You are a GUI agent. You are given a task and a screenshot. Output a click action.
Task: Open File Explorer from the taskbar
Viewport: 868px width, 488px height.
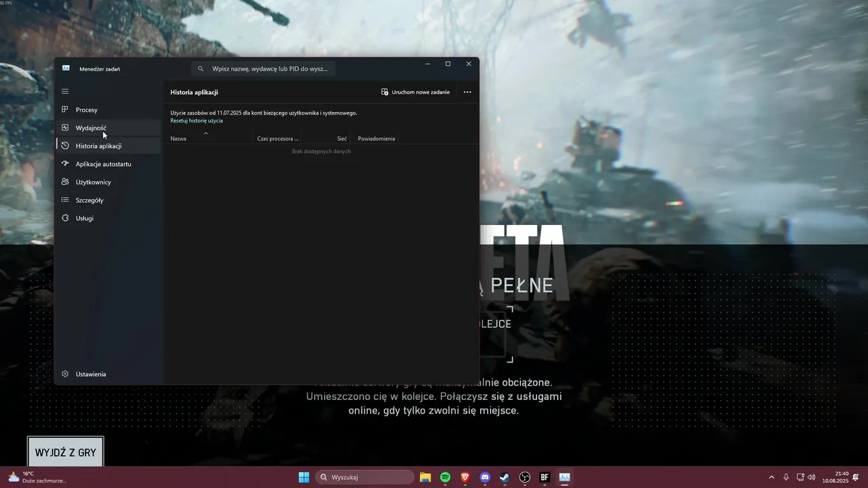pyautogui.click(x=425, y=477)
